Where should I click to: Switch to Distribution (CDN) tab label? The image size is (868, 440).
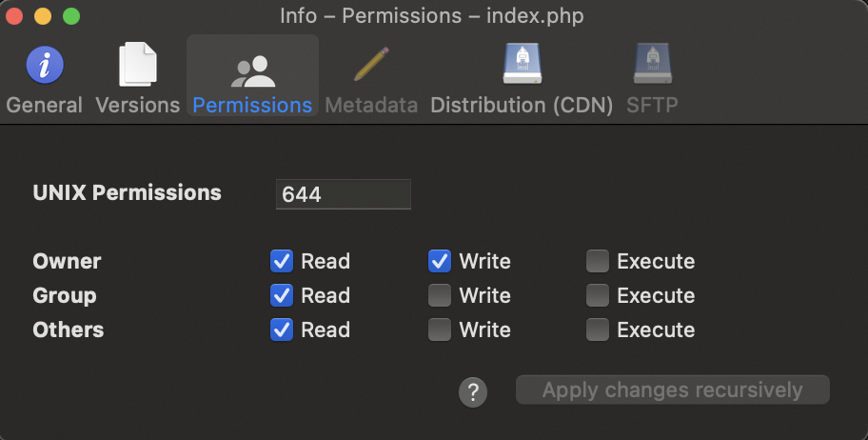tap(522, 105)
